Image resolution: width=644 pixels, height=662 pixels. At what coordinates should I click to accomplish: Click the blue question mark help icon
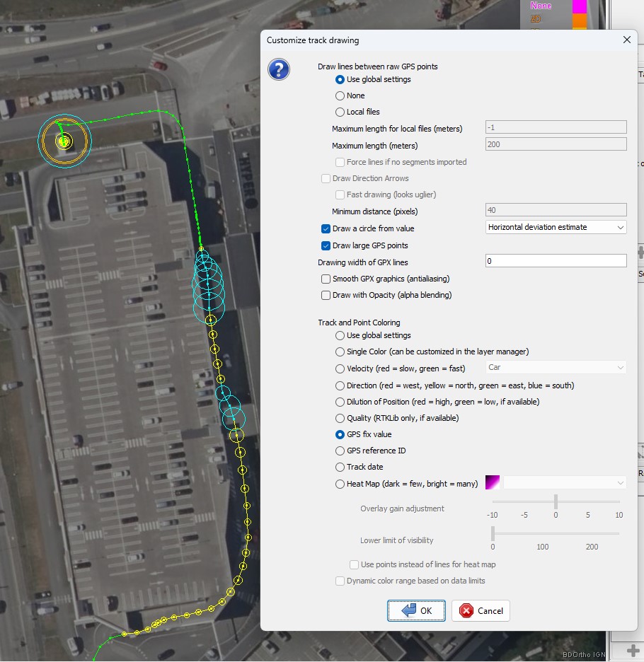[x=279, y=69]
